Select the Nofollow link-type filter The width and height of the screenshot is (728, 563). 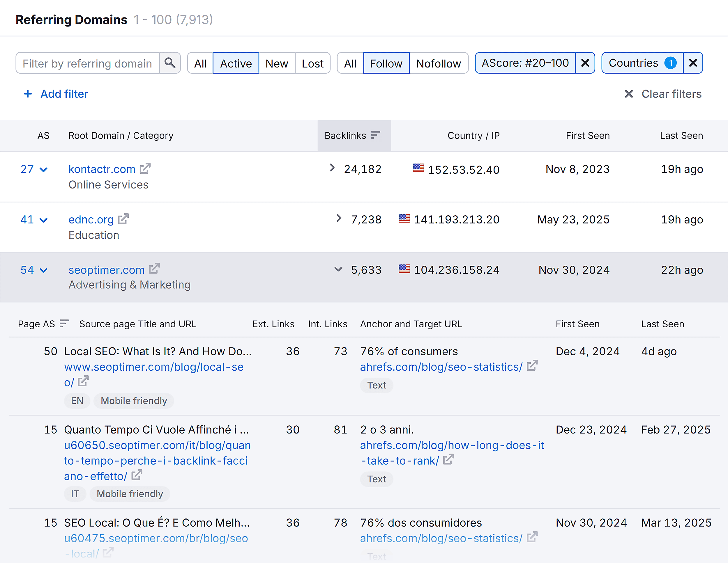point(439,63)
